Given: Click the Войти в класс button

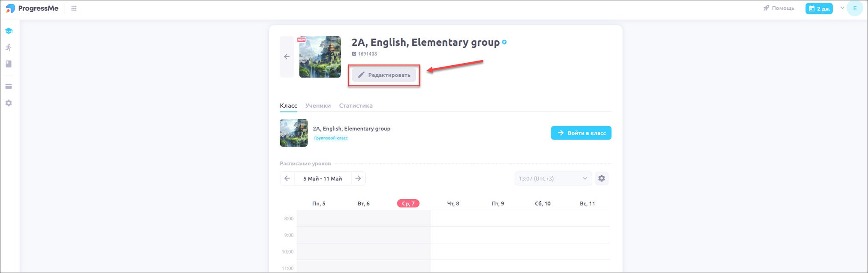Looking at the screenshot, I should (581, 133).
